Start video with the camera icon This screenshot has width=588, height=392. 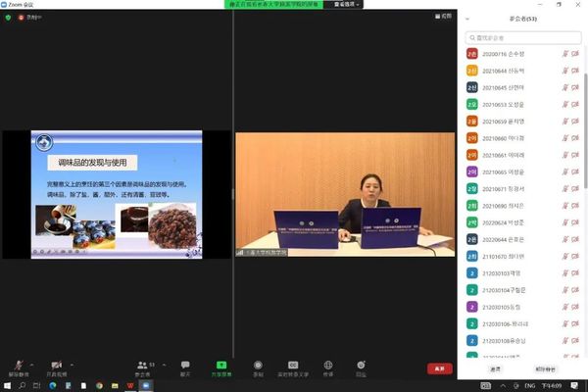click(56, 364)
